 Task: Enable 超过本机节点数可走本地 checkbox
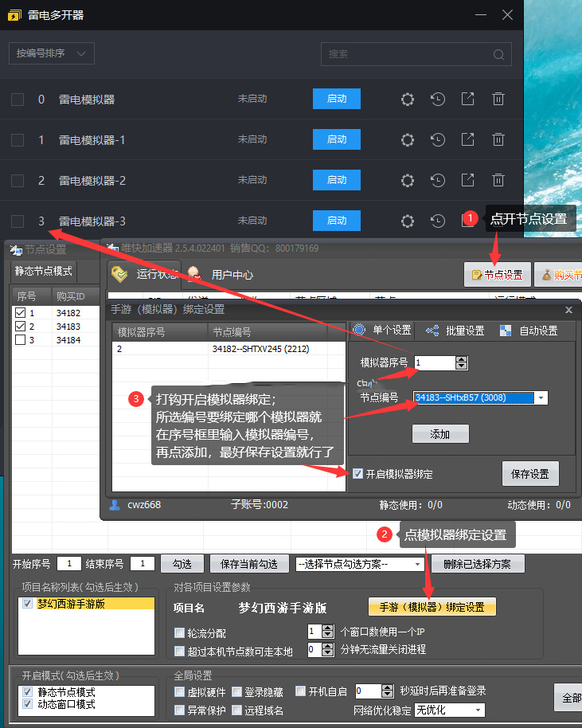[x=179, y=651]
